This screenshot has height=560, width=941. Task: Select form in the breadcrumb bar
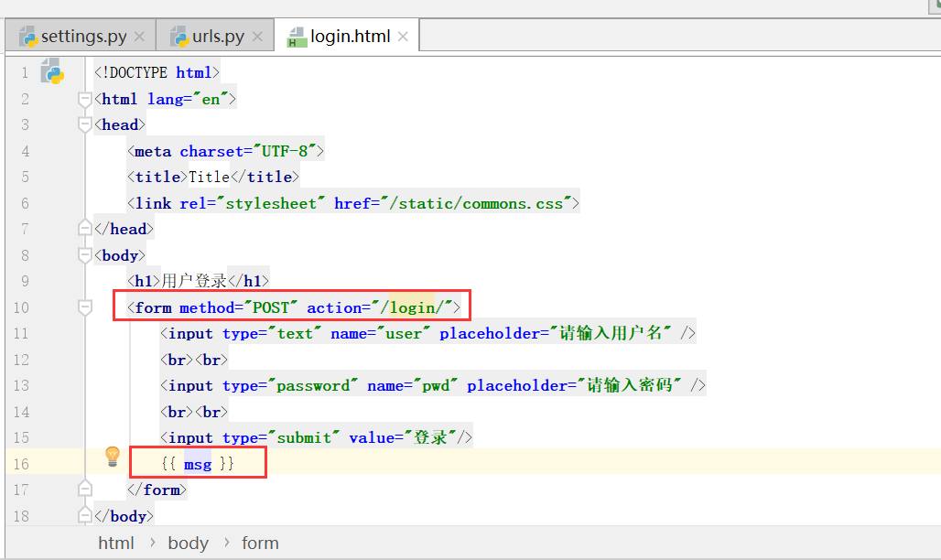point(260,544)
